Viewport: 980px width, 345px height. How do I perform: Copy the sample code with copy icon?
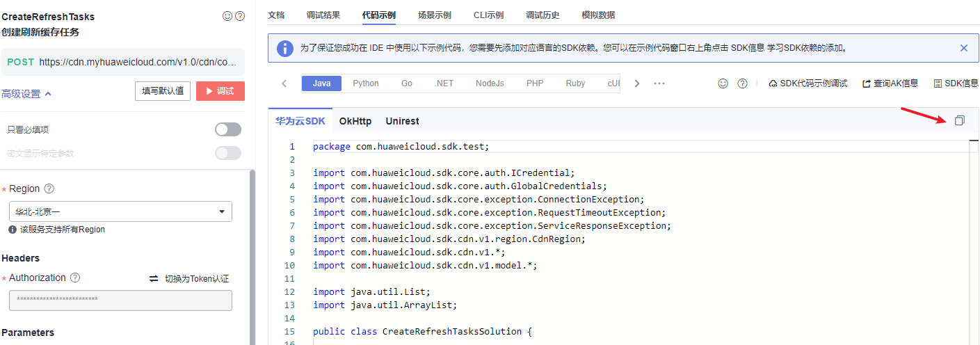(959, 121)
